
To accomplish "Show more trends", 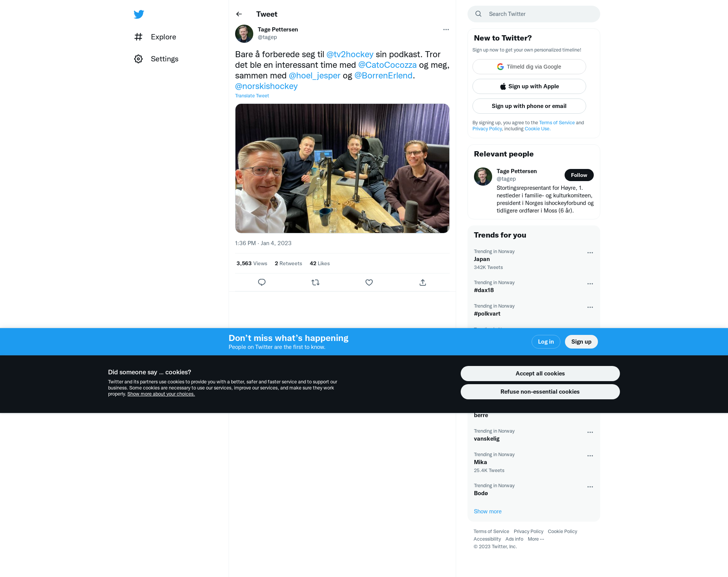I will click(x=488, y=511).
